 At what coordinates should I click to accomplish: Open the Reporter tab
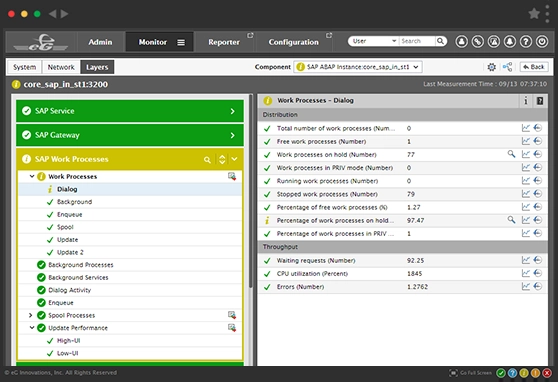224,42
